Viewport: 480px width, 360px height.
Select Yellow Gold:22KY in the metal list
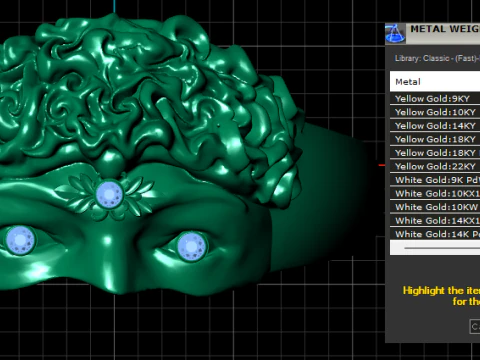click(x=435, y=166)
